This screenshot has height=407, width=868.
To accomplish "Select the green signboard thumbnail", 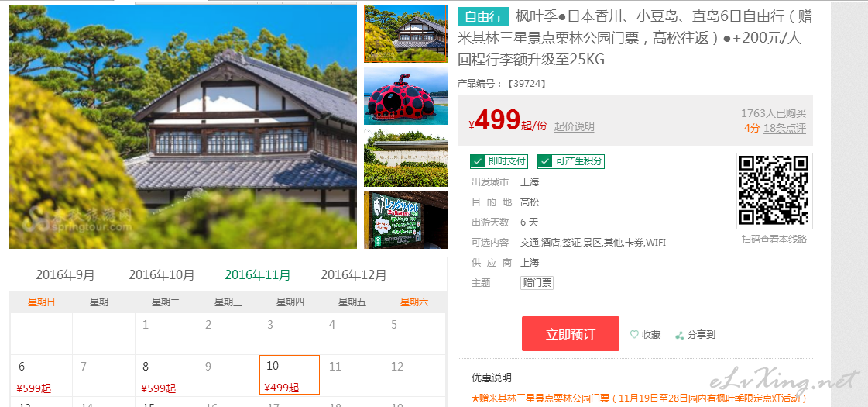I will pyautogui.click(x=405, y=219).
